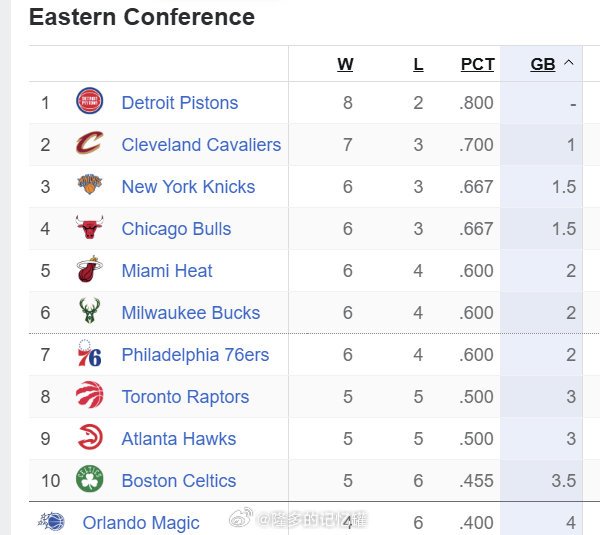This screenshot has height=535, width=600.
Task: Open the Philadelphia 76ers team link
Action: click(195, 355)
